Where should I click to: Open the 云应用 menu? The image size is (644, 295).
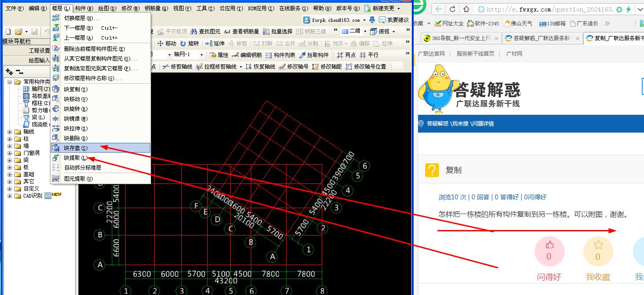(x=231, y=8)
